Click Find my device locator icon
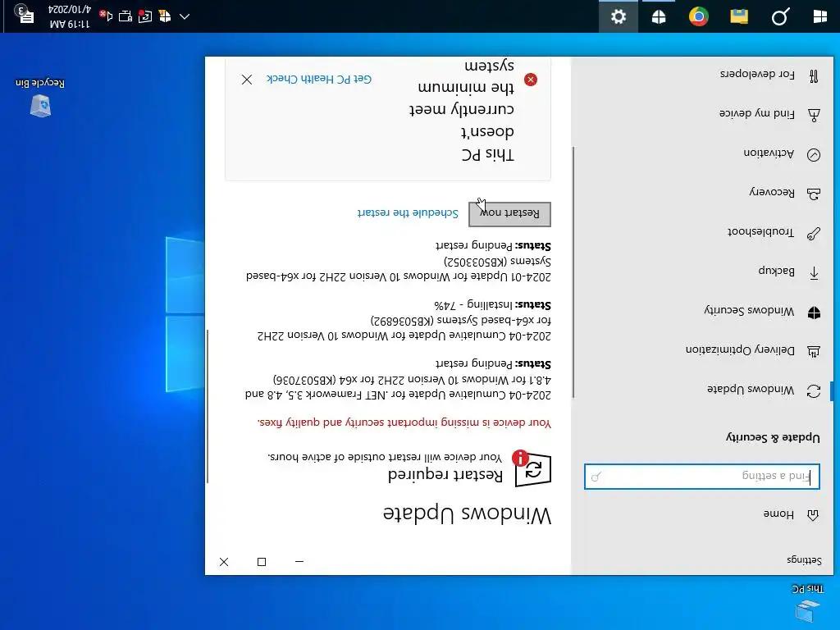 tap(814, 115)
